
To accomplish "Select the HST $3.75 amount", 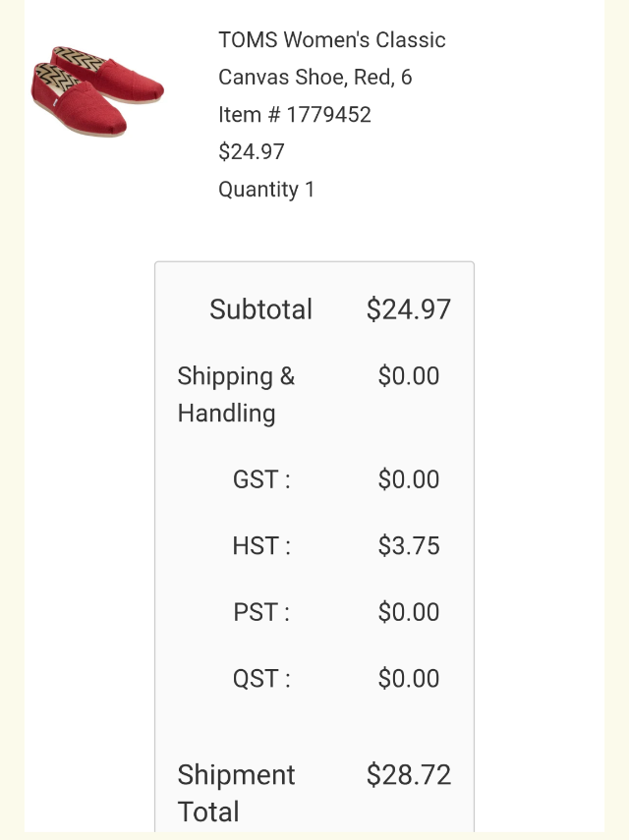I will 408,546.
